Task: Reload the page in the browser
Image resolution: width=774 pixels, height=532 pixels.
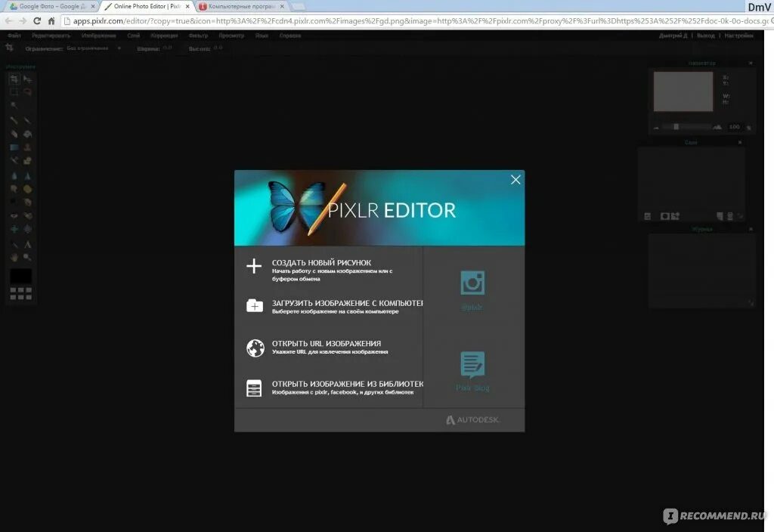Action: 37,20
